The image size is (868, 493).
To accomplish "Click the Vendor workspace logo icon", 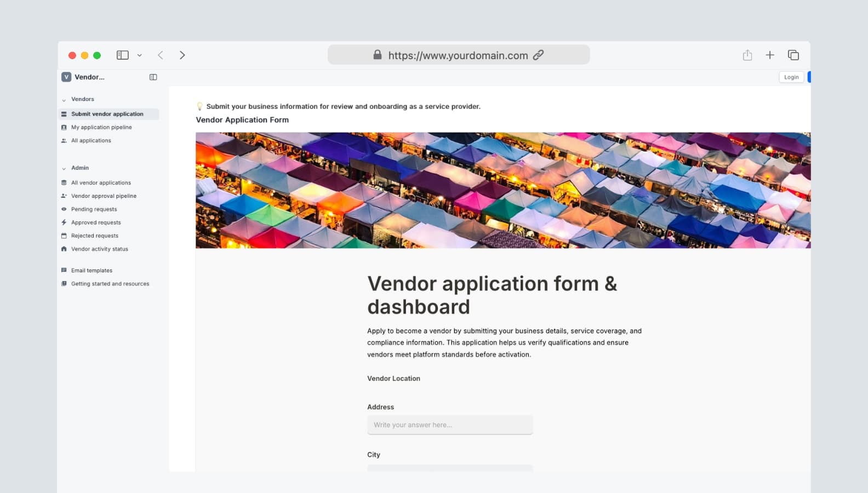I will click(66, 77).
